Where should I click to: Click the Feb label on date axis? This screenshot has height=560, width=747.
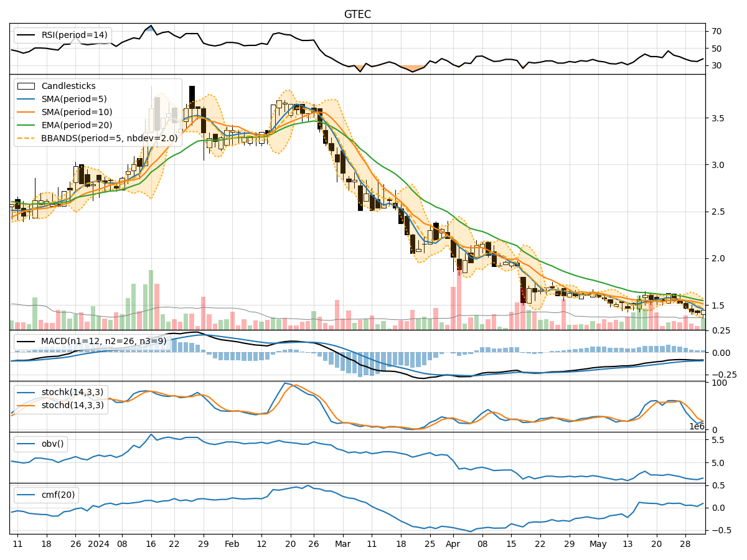(x=233, y=543)
